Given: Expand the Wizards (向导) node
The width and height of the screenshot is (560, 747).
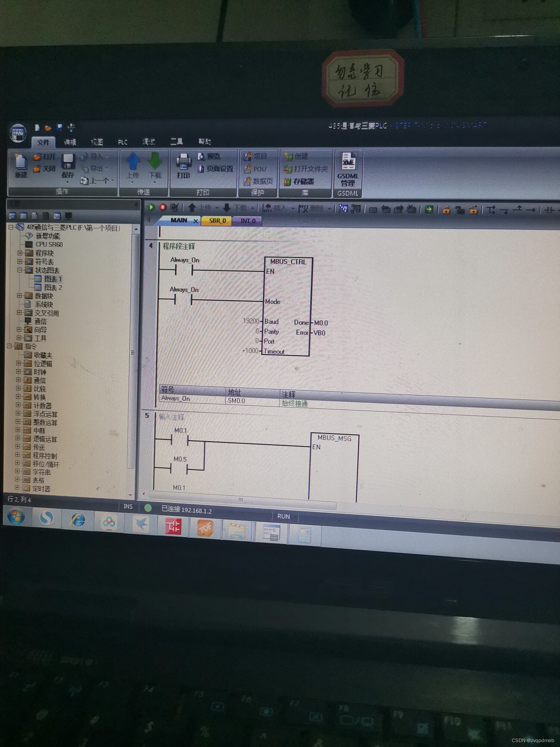Looking at the screenshot, I should point(19,329).
